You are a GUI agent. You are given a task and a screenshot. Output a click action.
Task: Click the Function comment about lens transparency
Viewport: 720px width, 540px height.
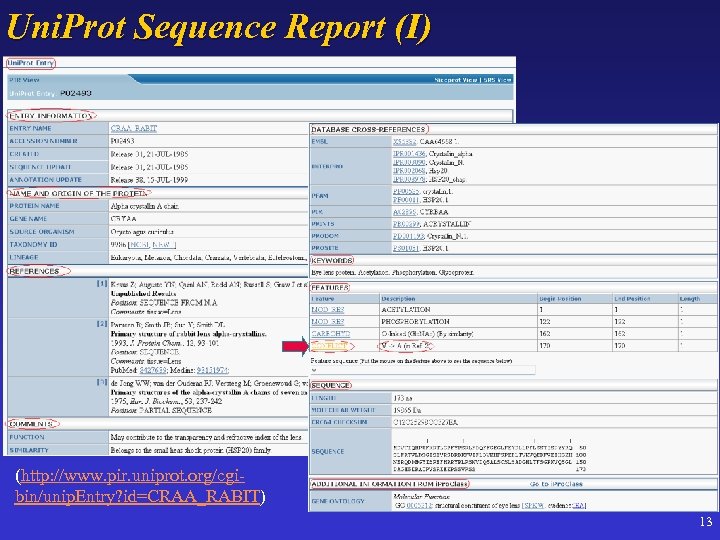click(206, 437)
